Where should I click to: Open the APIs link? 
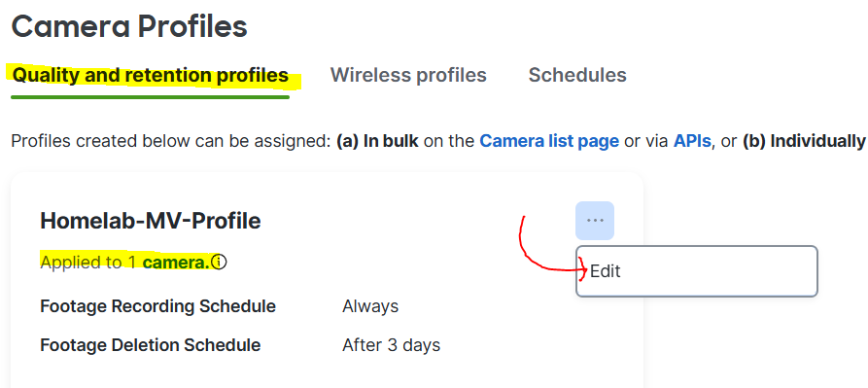(692, 141)
